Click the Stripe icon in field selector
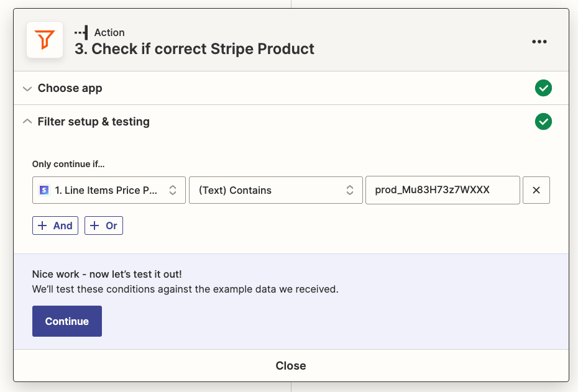578x392 pixels. pos(44,191)
